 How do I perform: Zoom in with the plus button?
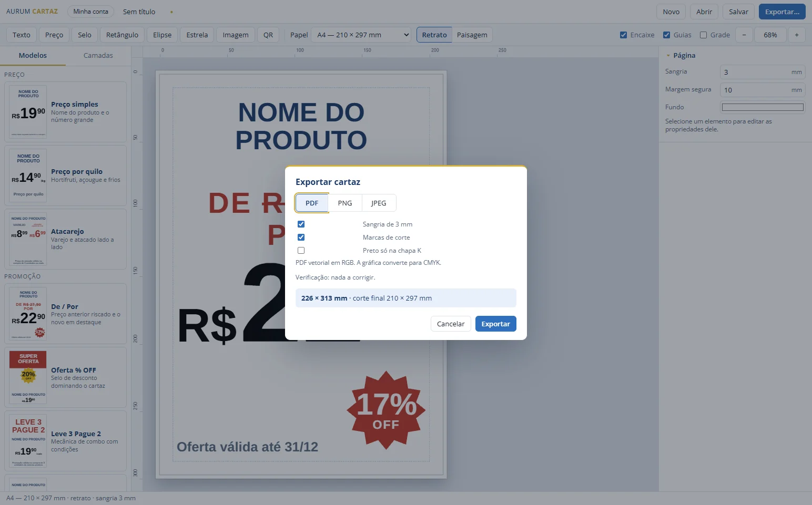(x=797, y=35)
